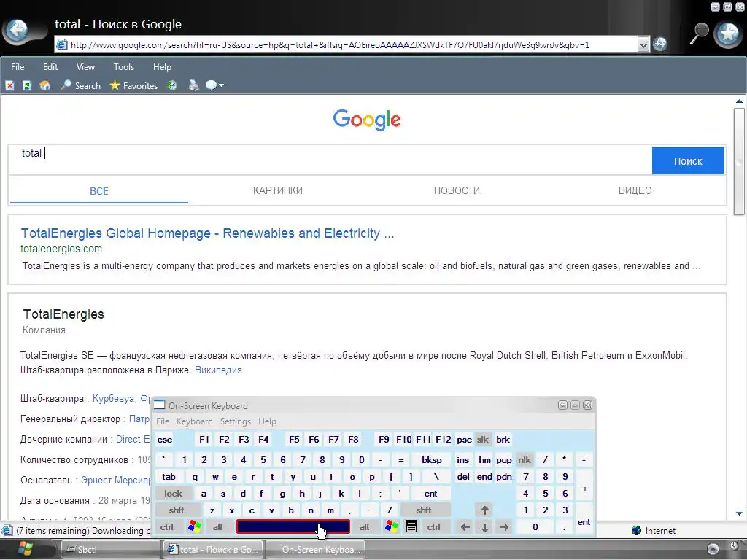Toggle the right alt key on keyboard
Screen dimensions: 747x560
click(365, 527)
